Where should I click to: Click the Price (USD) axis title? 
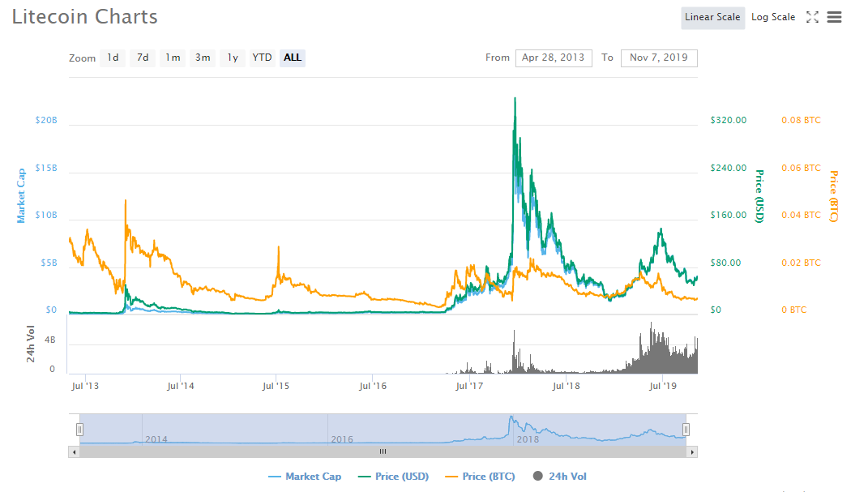pyautogui.click(x=760, y=196)
